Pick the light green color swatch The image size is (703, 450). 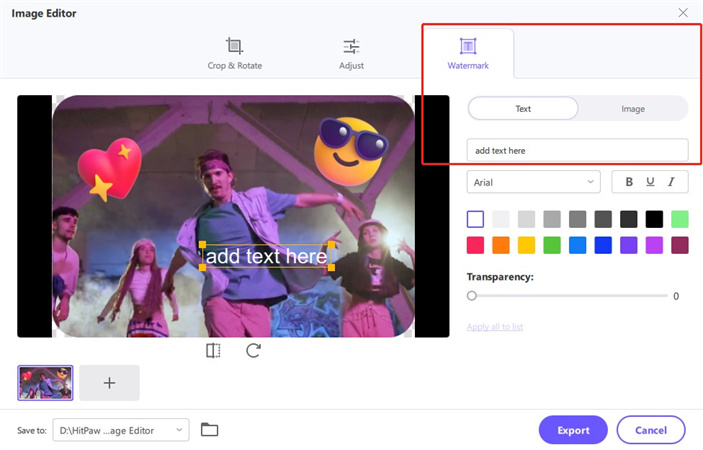click(x=679, y=219)
